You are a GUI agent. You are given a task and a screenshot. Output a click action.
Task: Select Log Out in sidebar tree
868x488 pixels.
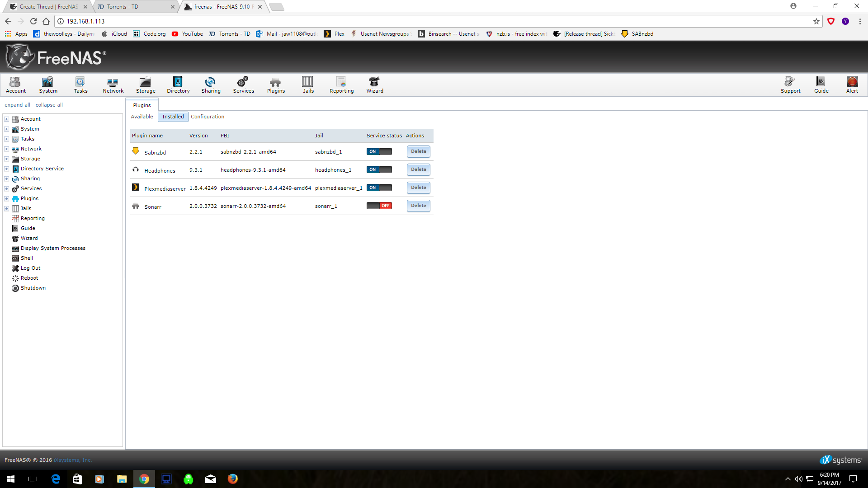pos(30,268)
